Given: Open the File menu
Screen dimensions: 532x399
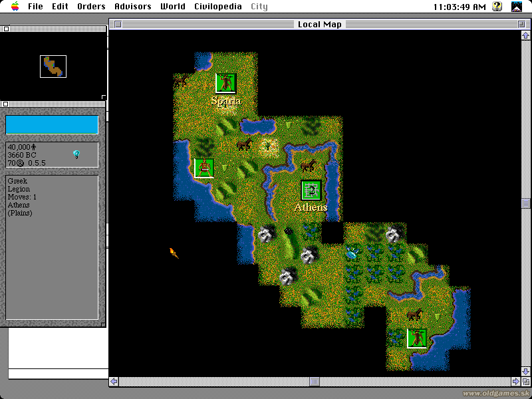Looking at the screenshot, I should pyautogui.click(x=35, y=7).
